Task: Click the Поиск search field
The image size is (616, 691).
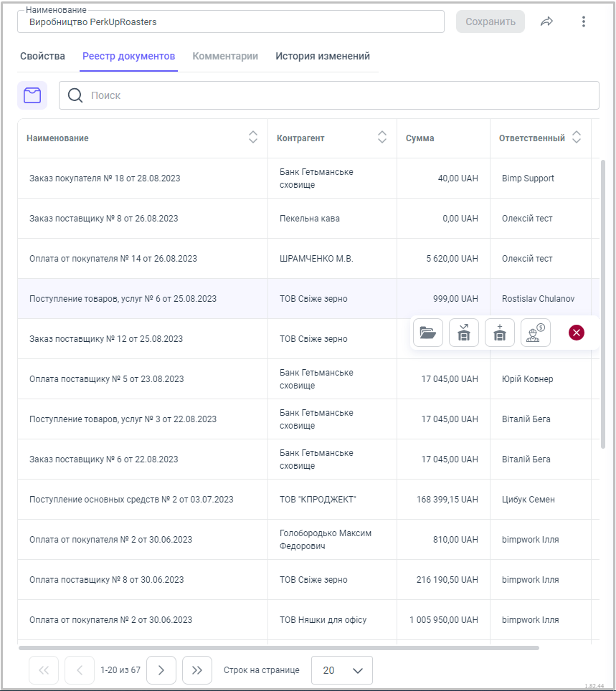Action: pyautogui.click(x=337, y=95)
